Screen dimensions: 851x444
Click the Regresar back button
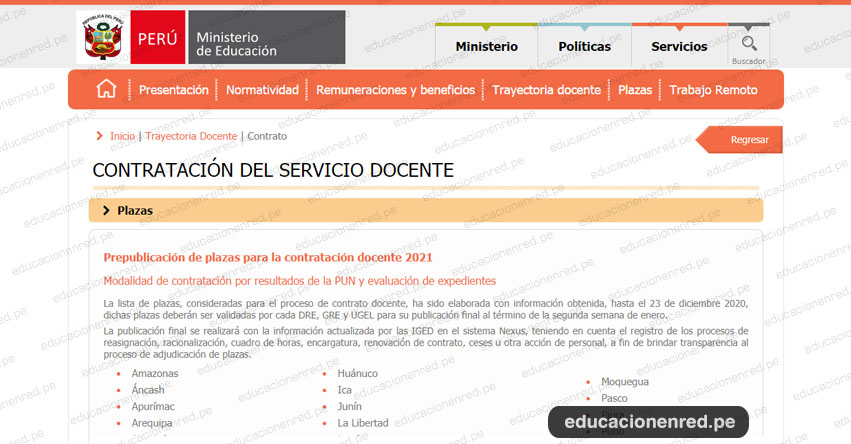coord(739,139)
